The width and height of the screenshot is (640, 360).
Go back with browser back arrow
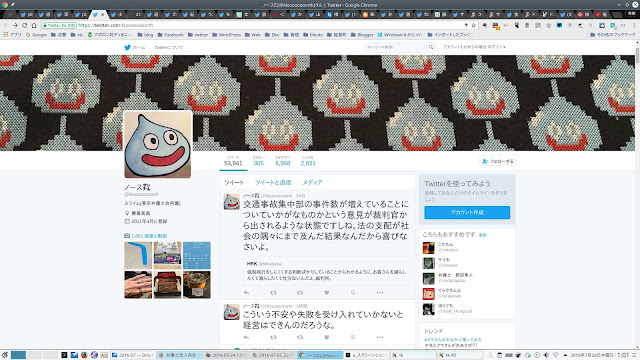coord(6,25)
